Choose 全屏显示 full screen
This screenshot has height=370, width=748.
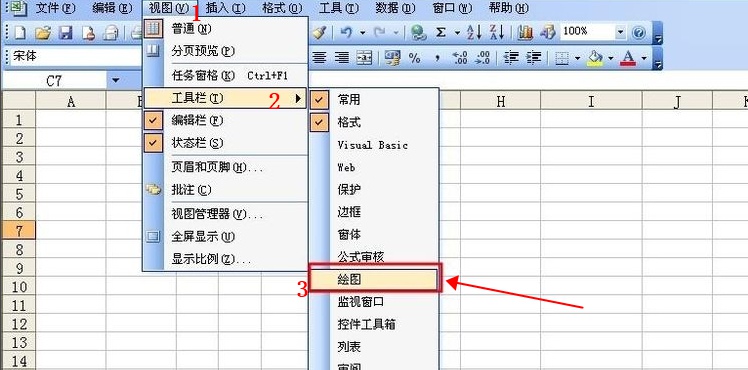(x=225, y=236)
